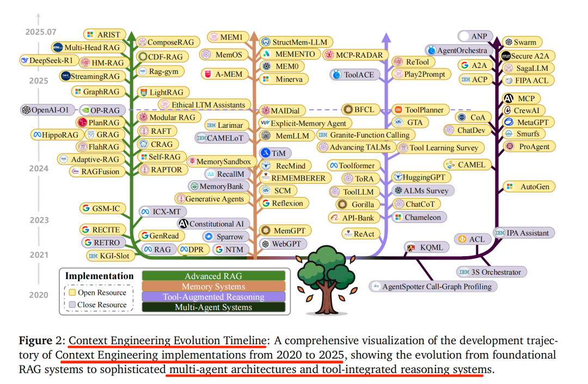Click the "KQML" label
Screen dimensions: 588x384
point(427,247)
